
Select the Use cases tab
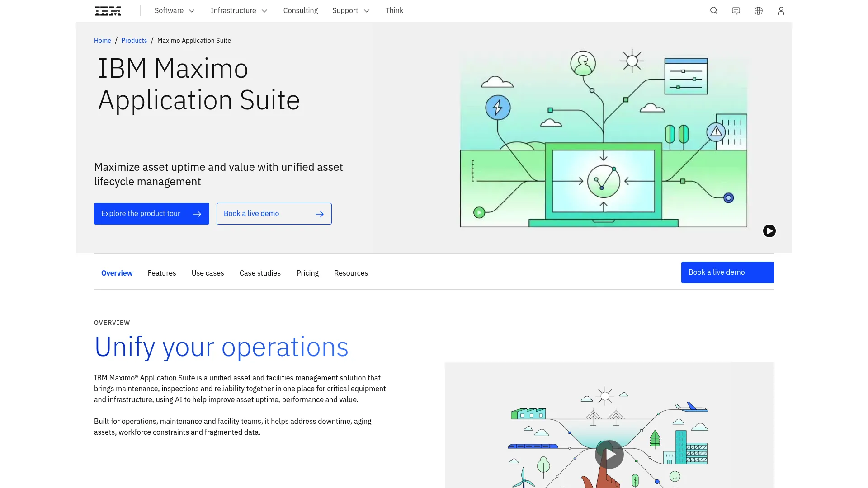tap(208, 273)
